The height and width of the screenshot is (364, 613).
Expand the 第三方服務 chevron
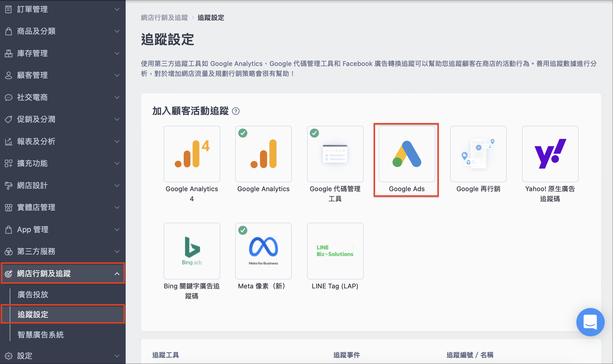click(117, 251)
